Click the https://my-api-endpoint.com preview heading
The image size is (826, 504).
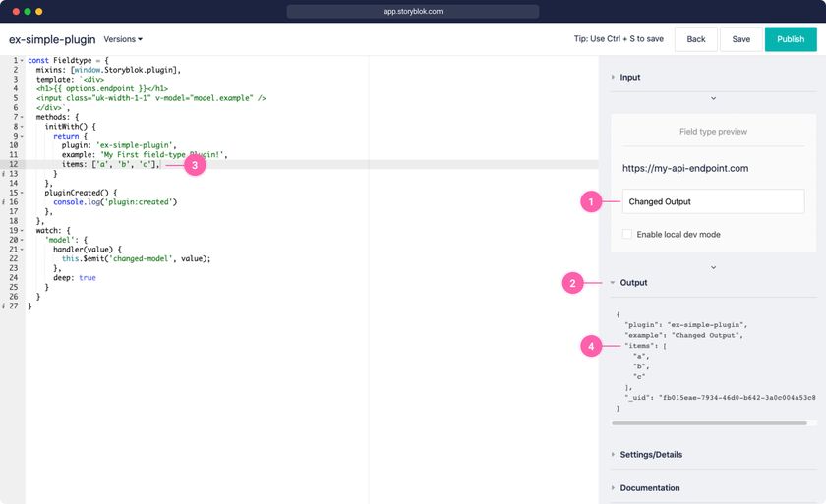tap(685, 168)
